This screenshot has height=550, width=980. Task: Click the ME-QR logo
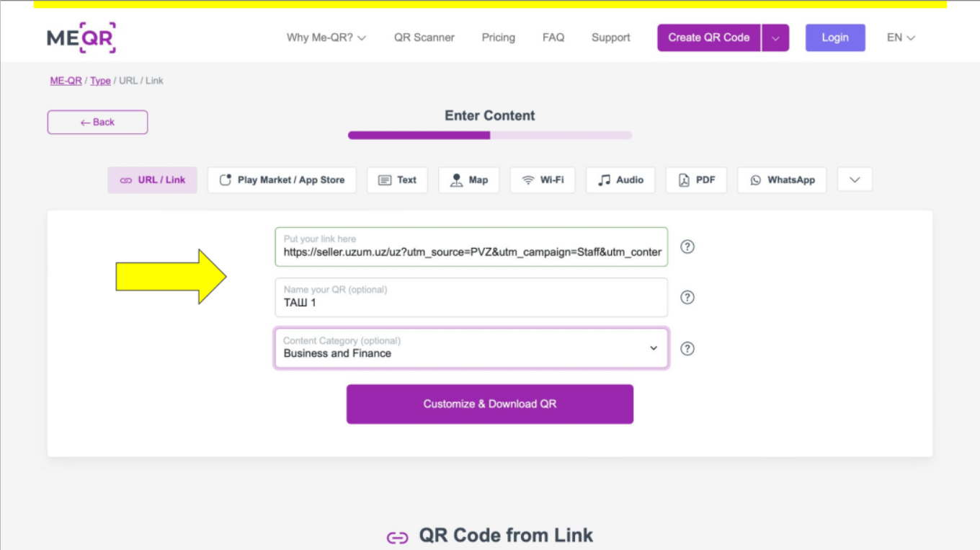tap(81, 38)
